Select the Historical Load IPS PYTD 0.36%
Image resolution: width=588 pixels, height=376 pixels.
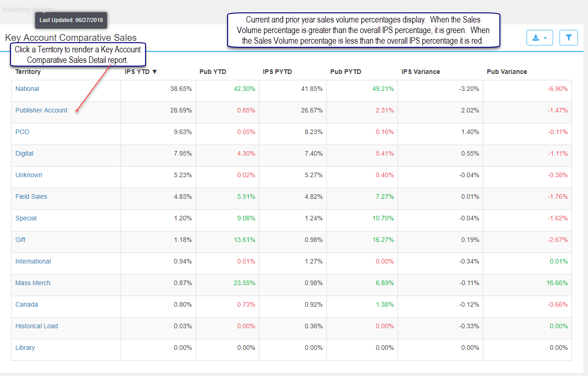pyautogui.click(x=314, y=326)
